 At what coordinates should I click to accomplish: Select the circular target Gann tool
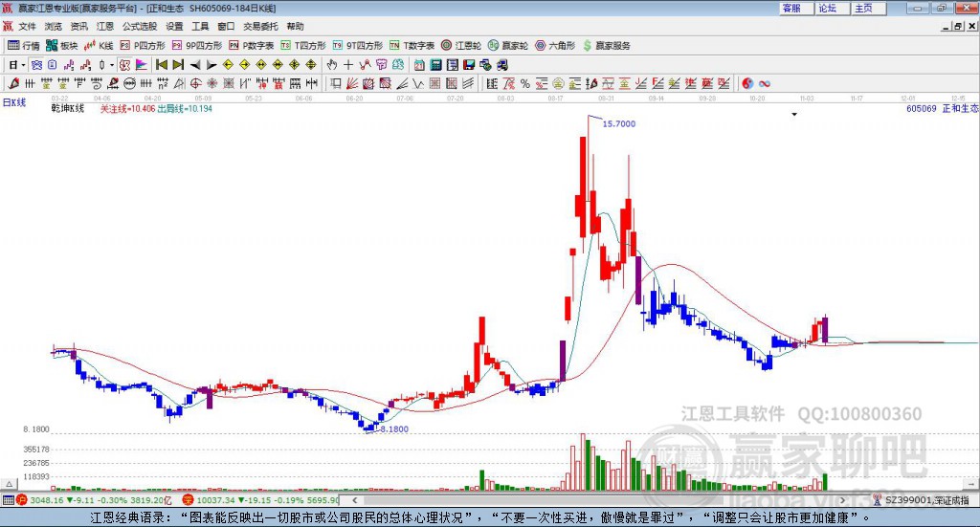click(195, 83)
